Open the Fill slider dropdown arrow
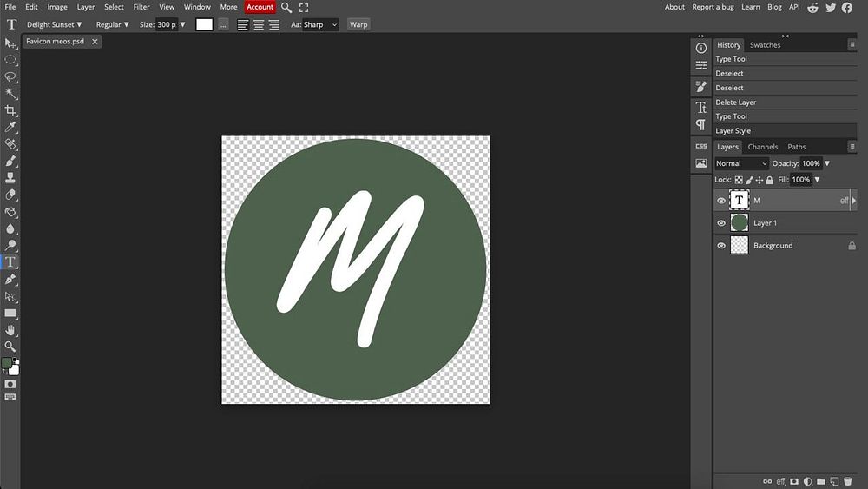Viewport: 868px width, 489px height. [x=817, y=180]
